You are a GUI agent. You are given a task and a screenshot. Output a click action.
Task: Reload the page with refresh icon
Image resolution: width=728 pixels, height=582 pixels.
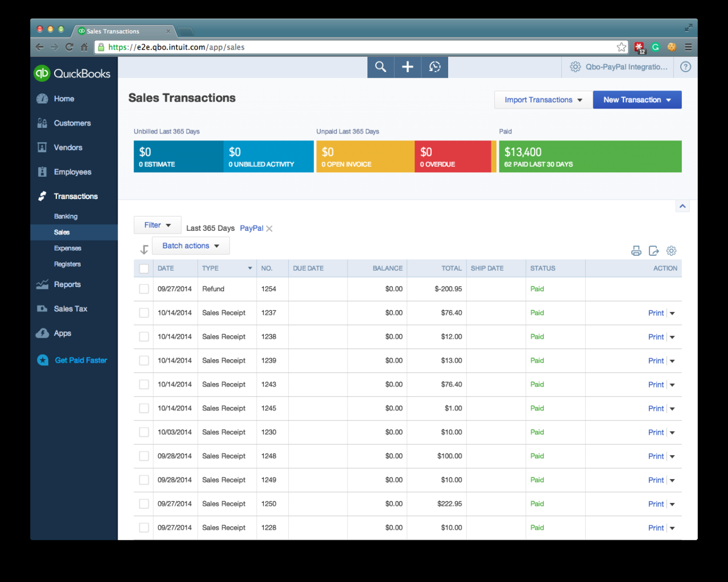click(x=69, y=47)
